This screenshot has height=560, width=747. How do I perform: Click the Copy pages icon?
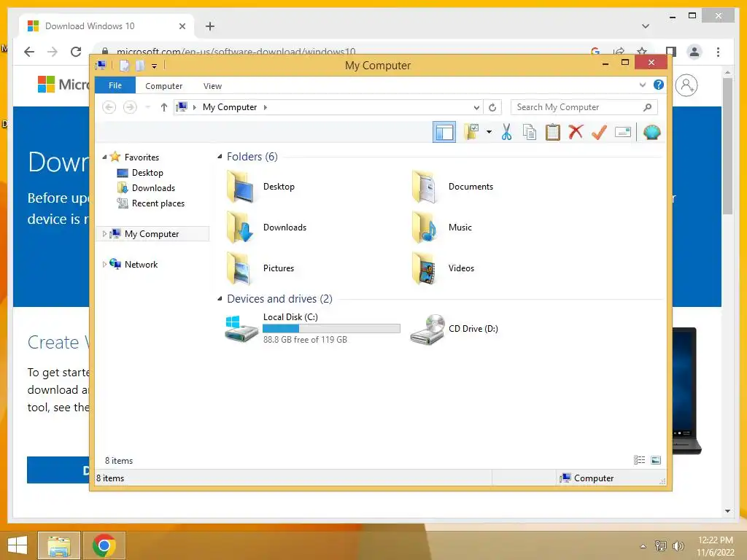530,132
